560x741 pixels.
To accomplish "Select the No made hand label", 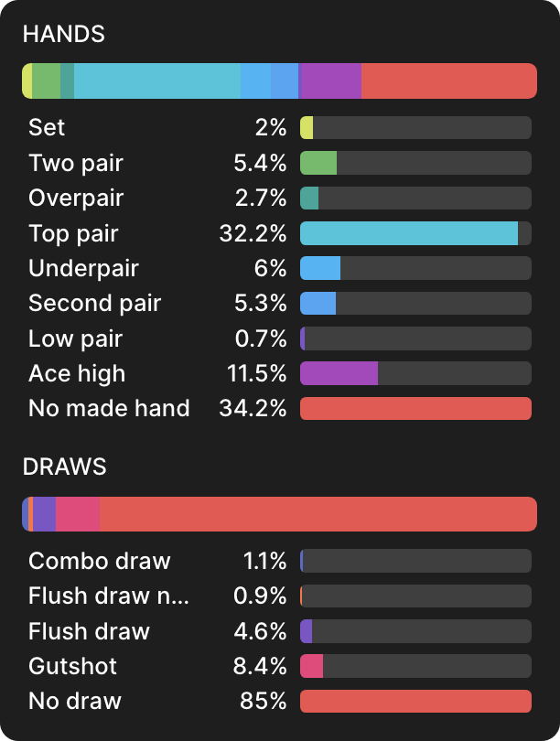I will [x=109, y=408].
